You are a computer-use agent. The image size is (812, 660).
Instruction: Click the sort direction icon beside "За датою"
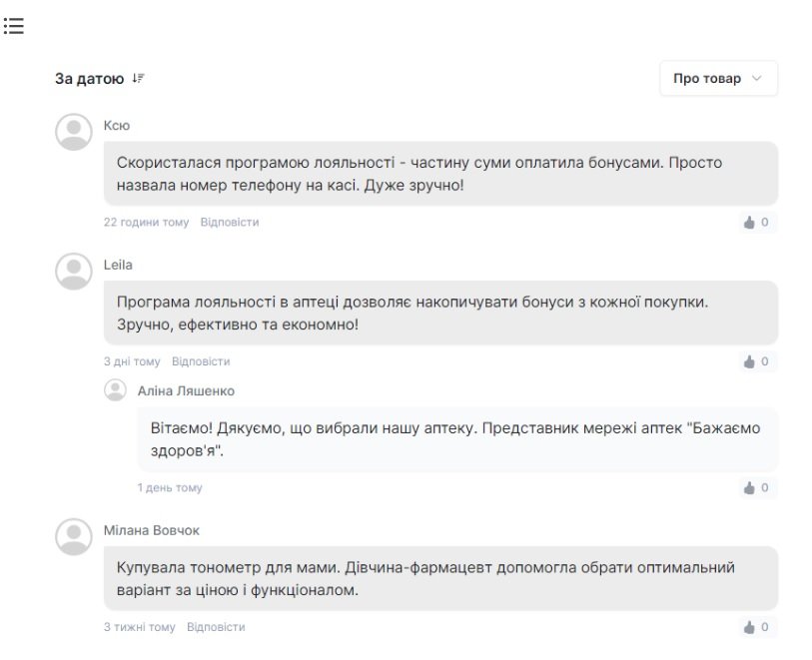[x=139, y=79]
